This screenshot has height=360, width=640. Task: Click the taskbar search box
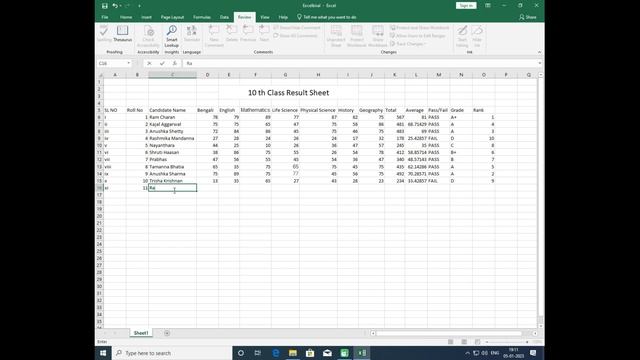point(171,353)
